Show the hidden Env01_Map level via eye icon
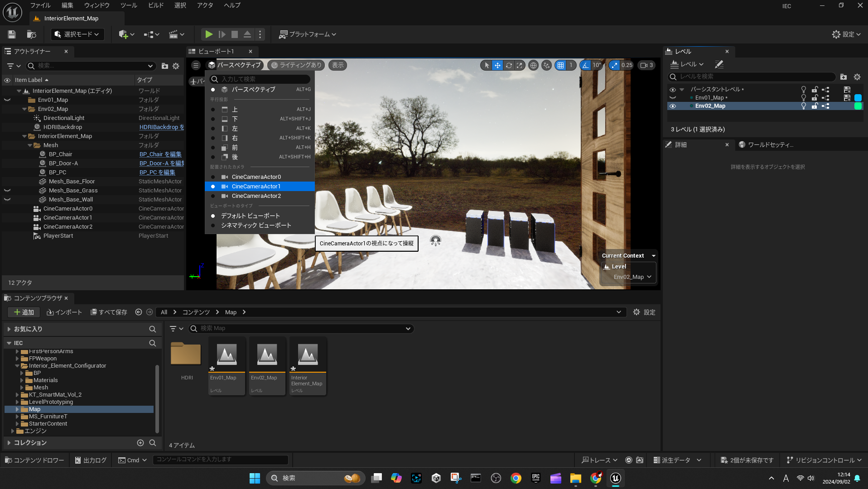This screenshot has height=489, width=868. [x=673, y=98]
